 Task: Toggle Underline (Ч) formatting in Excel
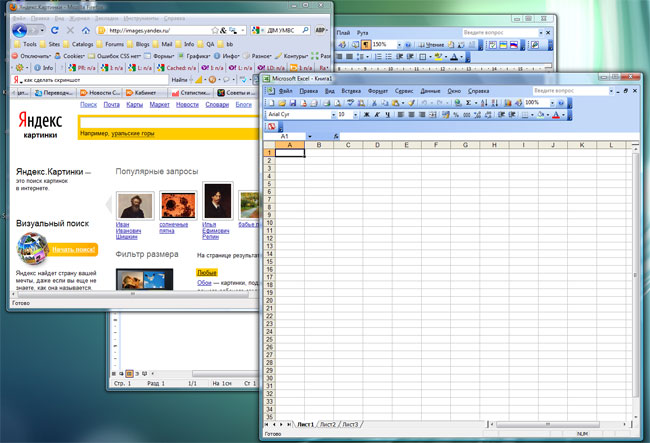tap(388, 115)
